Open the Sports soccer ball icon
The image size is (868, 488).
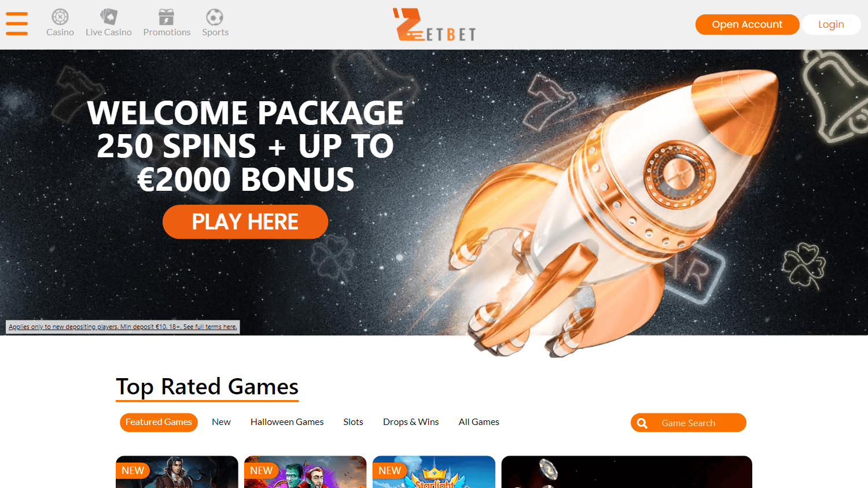pyautogui.click(x=215, y=17)
